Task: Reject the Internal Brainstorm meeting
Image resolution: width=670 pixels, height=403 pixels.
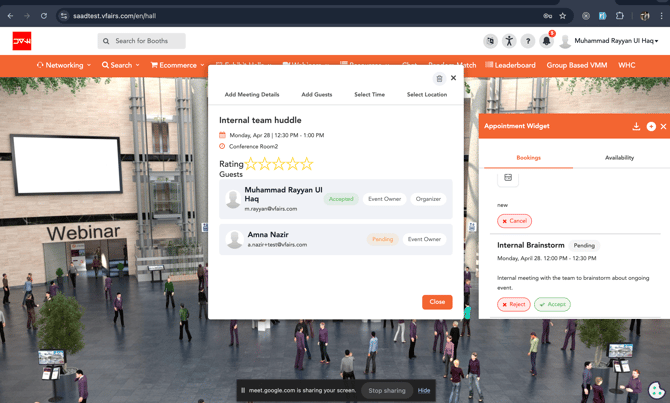Action: 514,304
